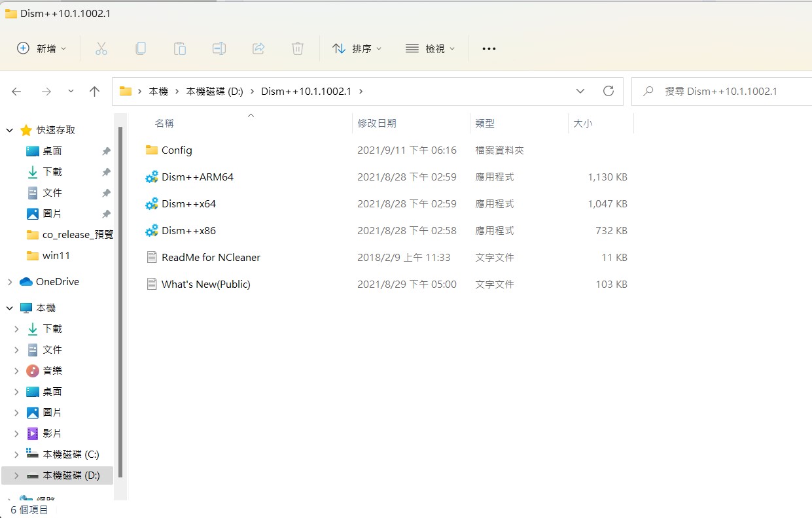Image resolution: width=812 pixels, height=518 pixels.
Task: Open 圖片 under Quick access
Action: coord(52,213)
